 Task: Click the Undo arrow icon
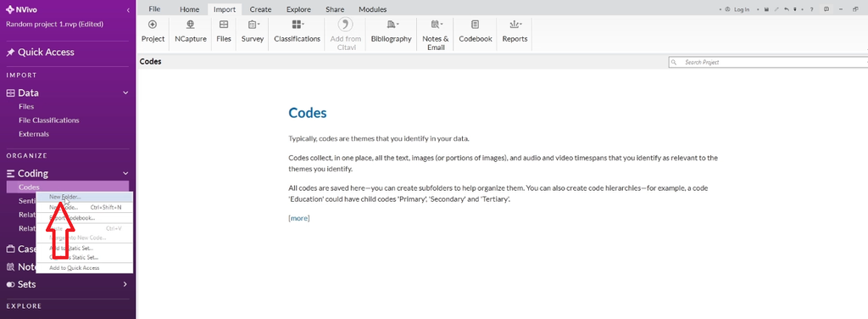pos(786,9)
